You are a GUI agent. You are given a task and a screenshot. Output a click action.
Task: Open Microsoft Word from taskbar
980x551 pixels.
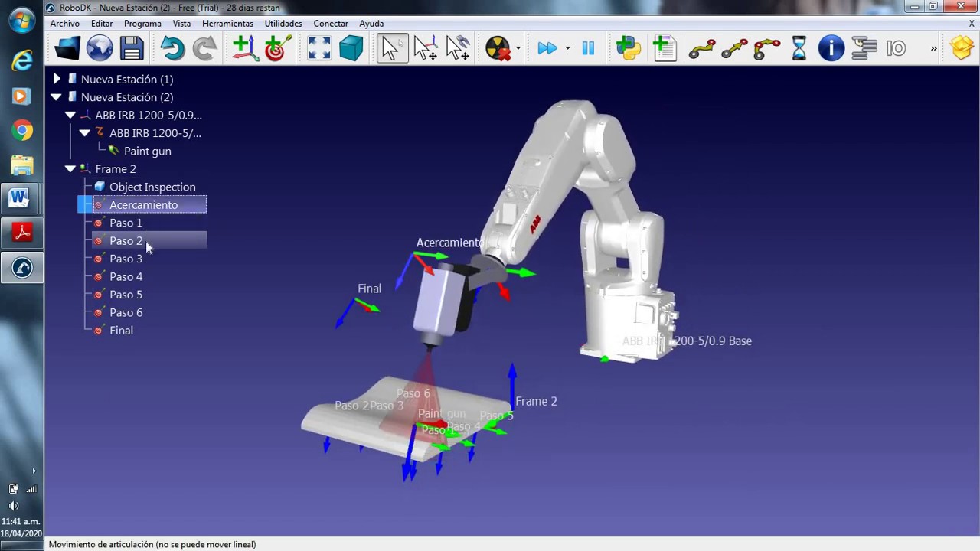coord(21,199)
